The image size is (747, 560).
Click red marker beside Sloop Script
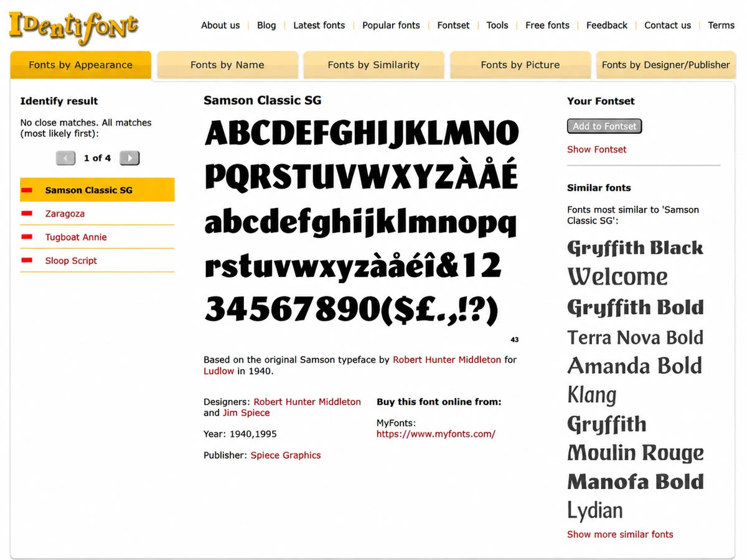(x=27, y=261)
